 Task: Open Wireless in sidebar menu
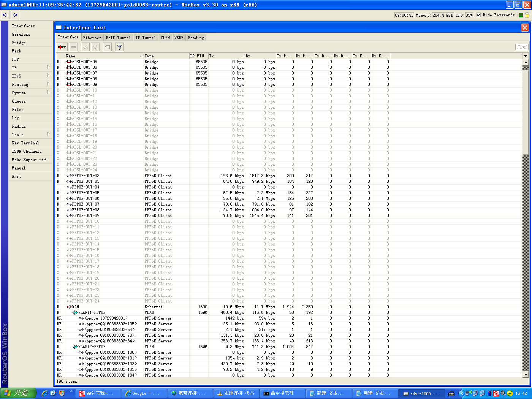click(x=30, y=34)
